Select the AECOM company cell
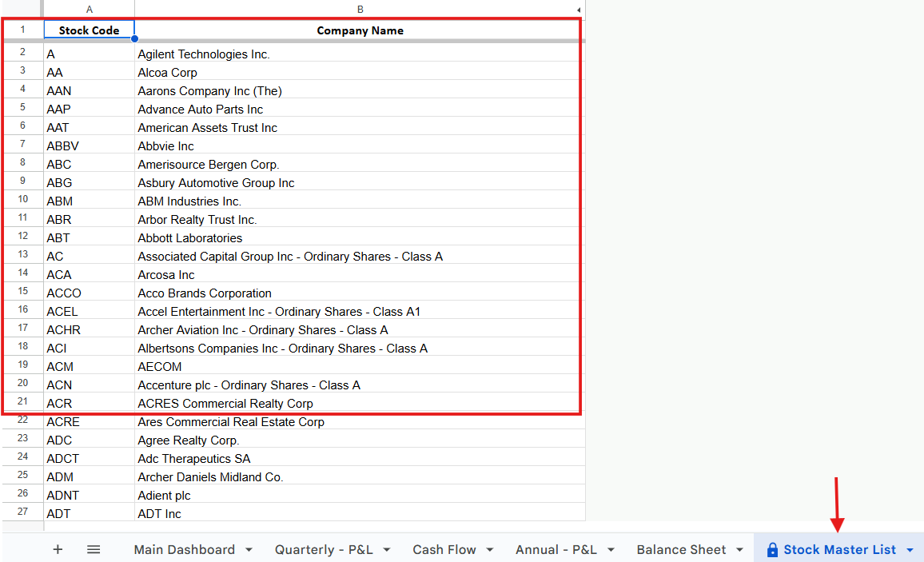Screen dimensions: 924x562 click(360, 366)
